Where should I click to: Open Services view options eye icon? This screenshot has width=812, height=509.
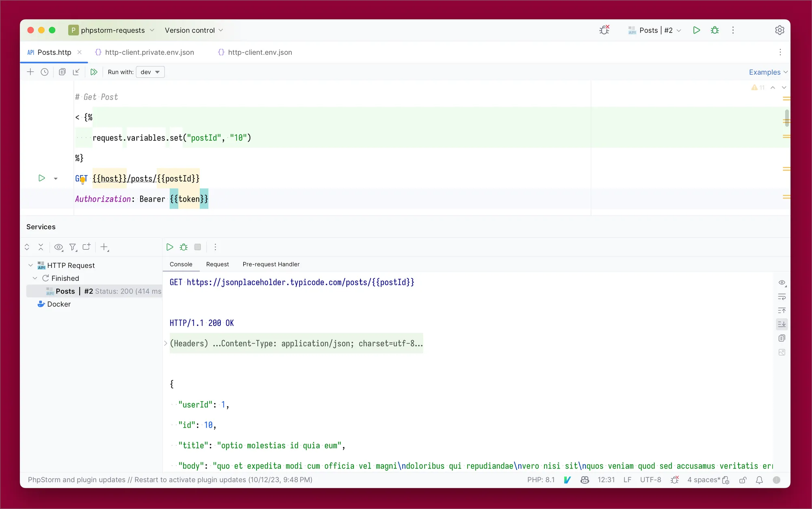[x=59, y=247]
